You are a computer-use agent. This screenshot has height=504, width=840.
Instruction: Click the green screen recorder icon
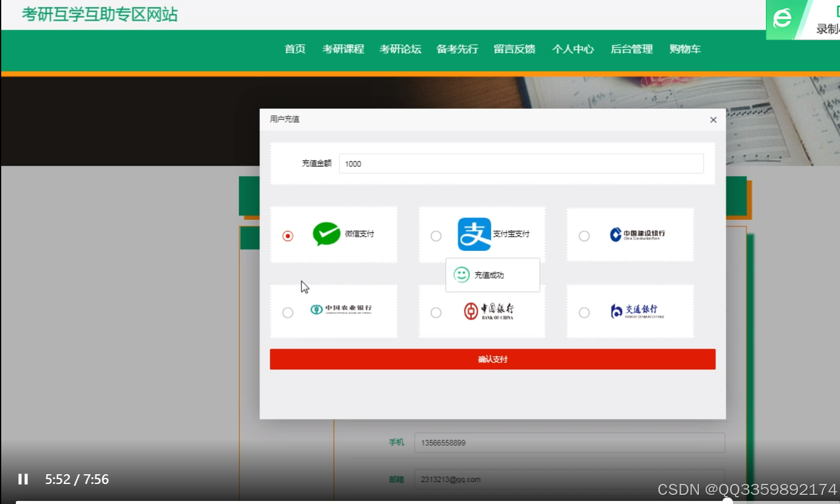[782, 19]
